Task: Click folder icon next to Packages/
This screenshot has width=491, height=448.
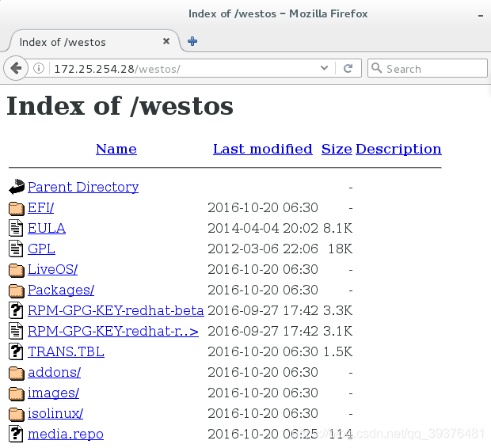Action: (17, 290)
